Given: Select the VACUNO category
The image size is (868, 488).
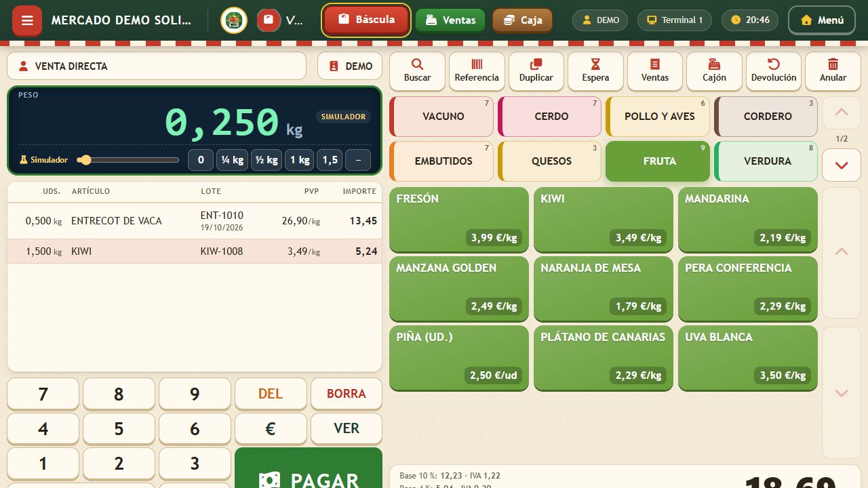Looking at the screenshot, I should 441,117.
